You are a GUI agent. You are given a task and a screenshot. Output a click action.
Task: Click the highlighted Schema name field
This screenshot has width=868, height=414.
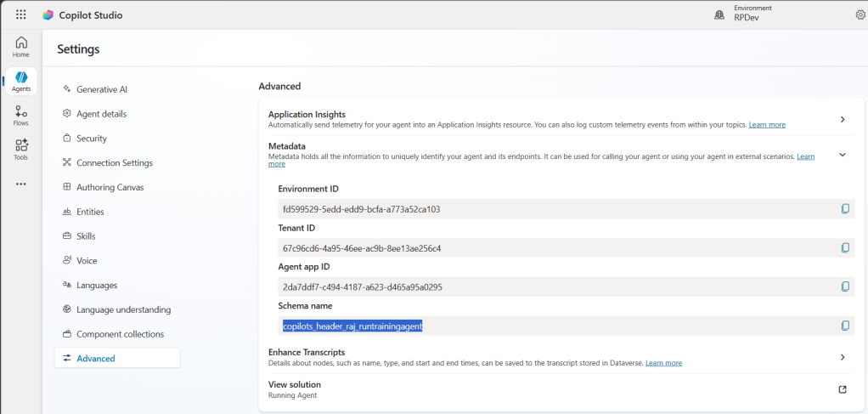352,326
